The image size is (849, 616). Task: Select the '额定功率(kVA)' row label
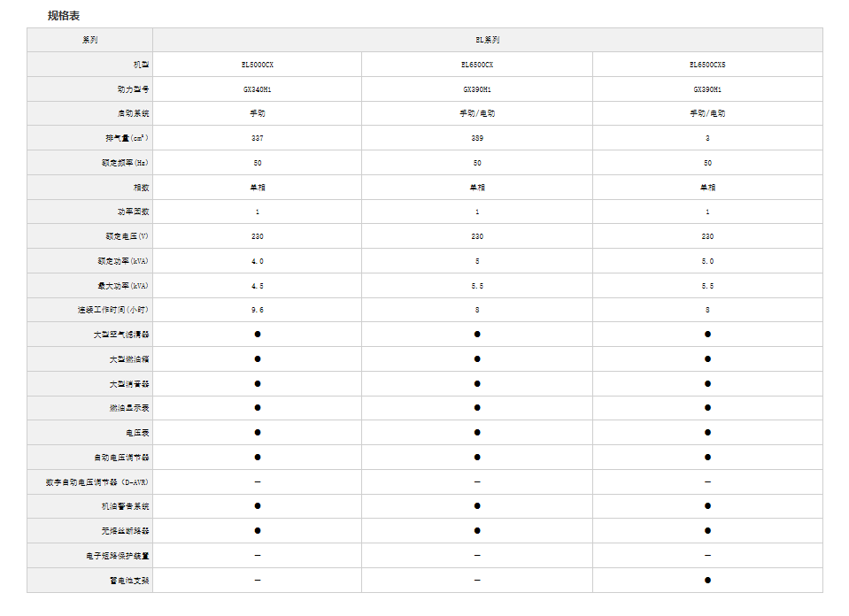123,261
